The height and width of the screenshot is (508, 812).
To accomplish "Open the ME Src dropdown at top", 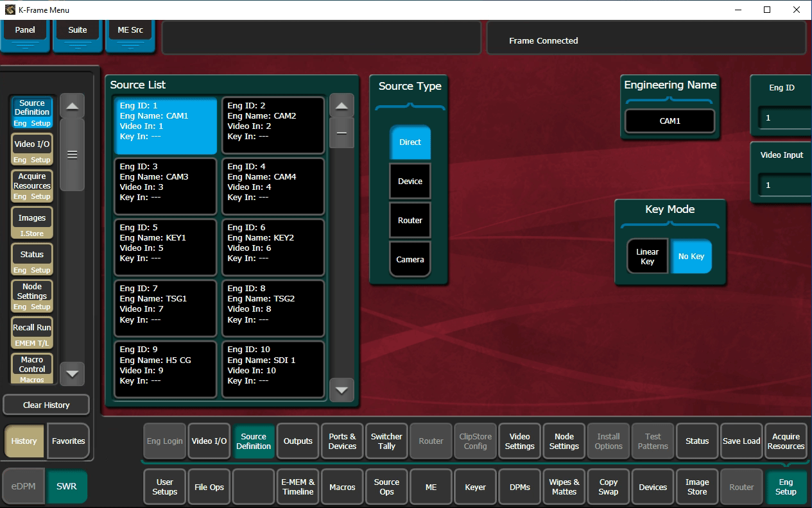I will point(130,36).
